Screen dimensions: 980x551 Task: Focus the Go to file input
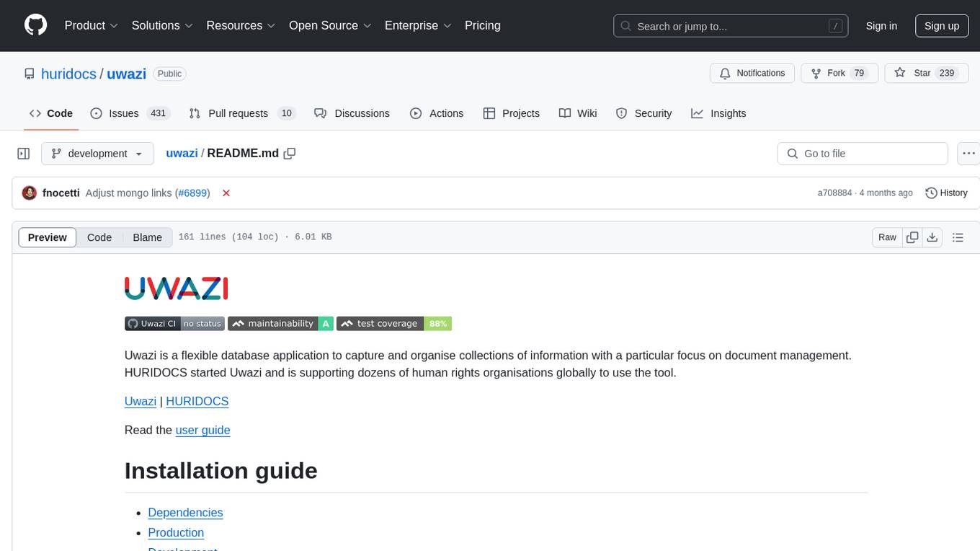click(x=863, y=154)
